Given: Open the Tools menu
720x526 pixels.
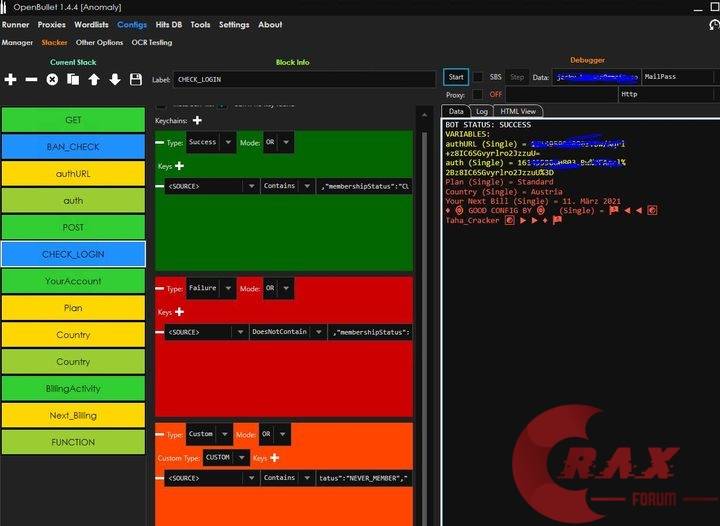Looking at the screenshot, I should (x=200, y=25).
